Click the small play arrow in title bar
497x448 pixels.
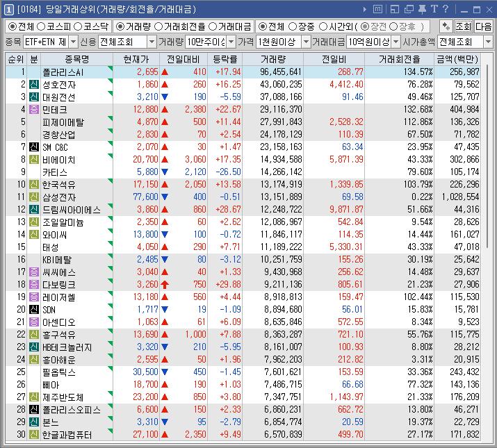(364, 10)
